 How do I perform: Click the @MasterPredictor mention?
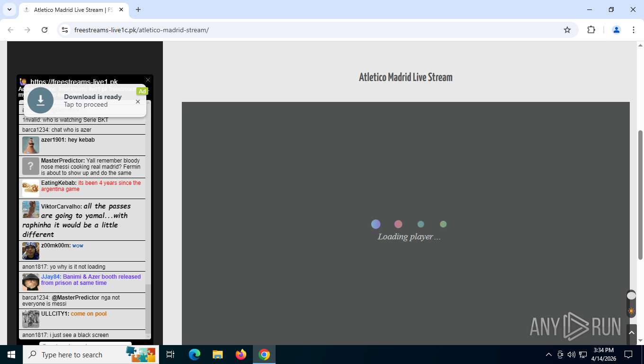coord(76,298)
